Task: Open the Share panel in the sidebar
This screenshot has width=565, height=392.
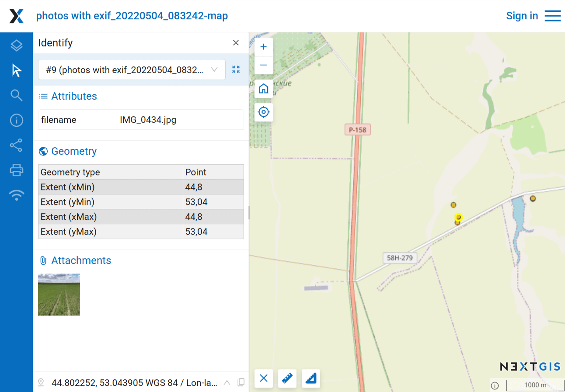Action: coord(16,145)
